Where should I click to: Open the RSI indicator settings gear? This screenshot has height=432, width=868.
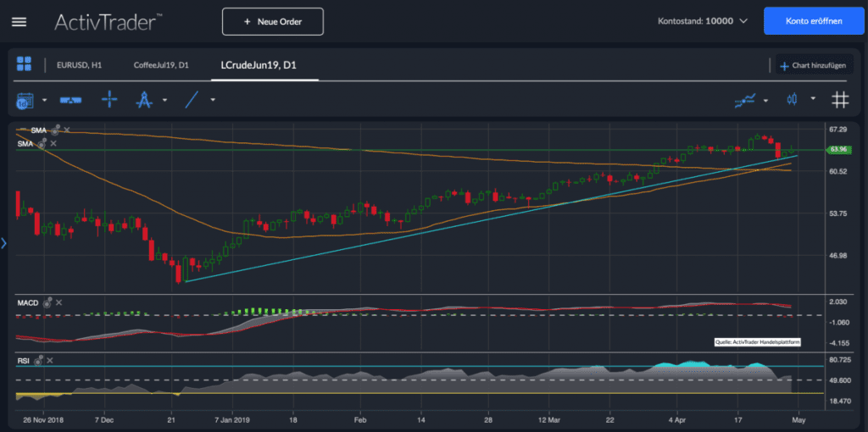[x=38, y=361]
